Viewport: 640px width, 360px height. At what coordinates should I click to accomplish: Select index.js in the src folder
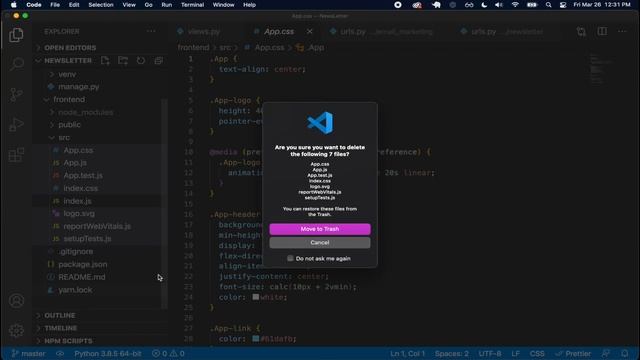77,201
